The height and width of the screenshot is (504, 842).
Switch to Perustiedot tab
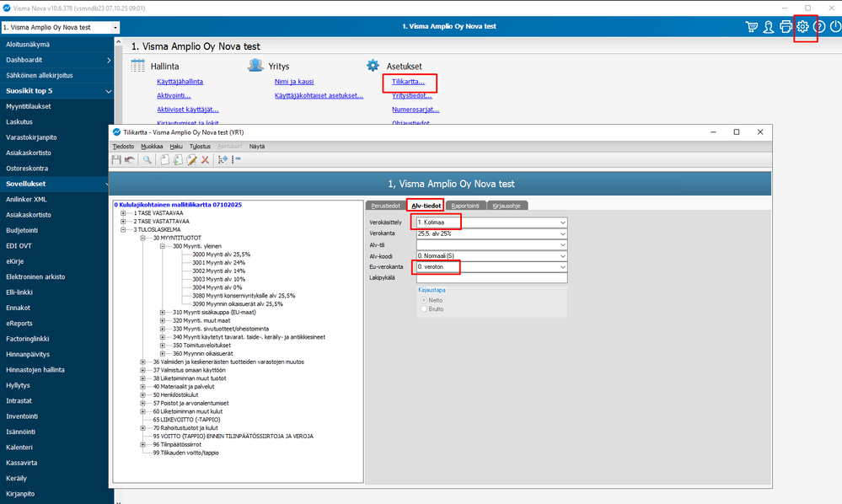385,206
